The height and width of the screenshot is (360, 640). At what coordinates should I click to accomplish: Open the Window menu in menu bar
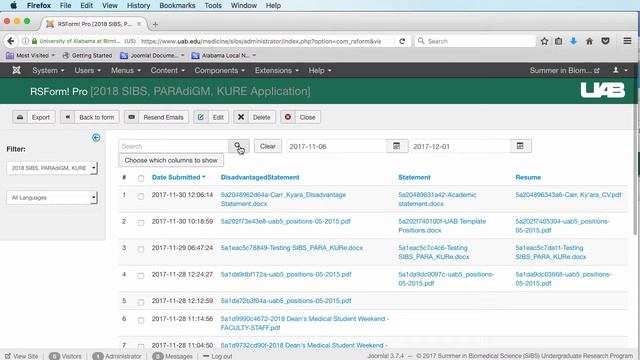point(244,5)
